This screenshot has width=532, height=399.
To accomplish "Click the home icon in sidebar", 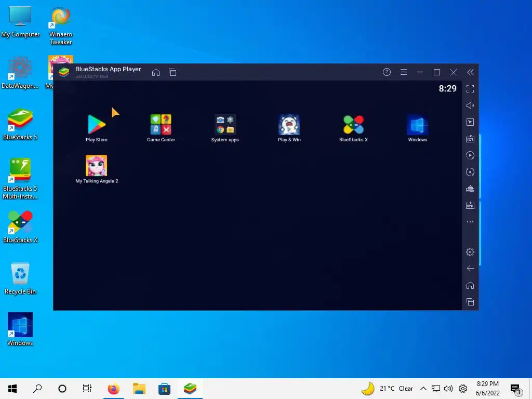I will (470, 285).
